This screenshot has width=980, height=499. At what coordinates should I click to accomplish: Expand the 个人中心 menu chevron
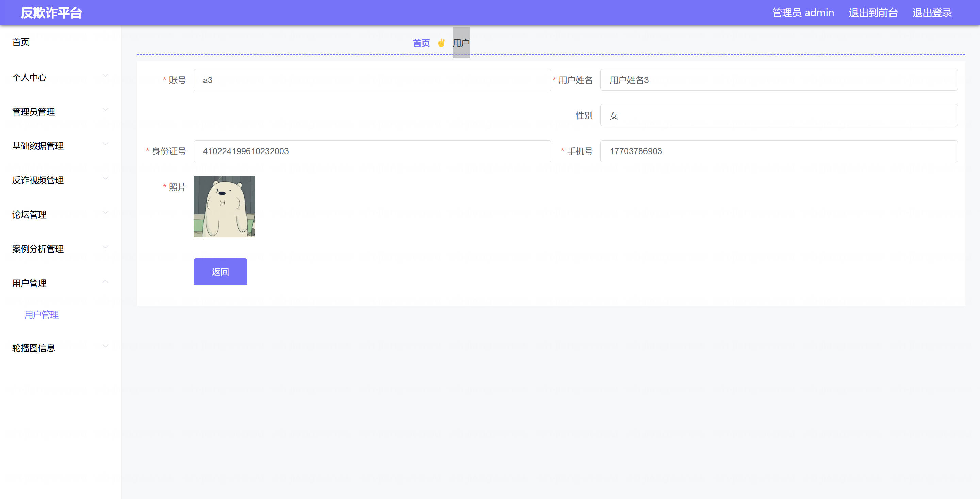point(105,75)
